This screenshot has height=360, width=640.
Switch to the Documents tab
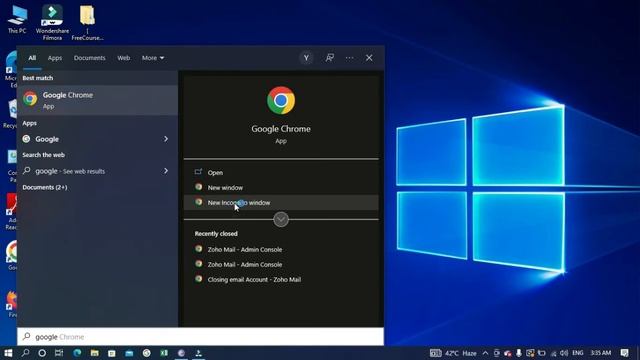coord(89,58)
